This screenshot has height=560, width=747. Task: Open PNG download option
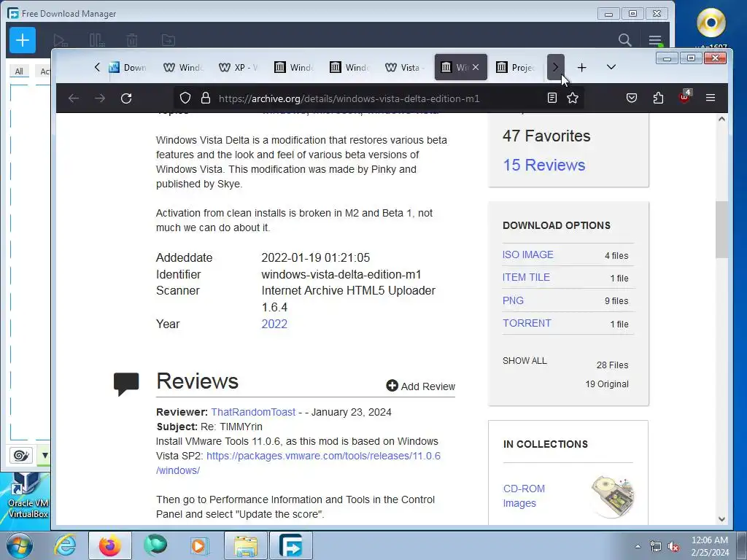click(x=513, y=300)
